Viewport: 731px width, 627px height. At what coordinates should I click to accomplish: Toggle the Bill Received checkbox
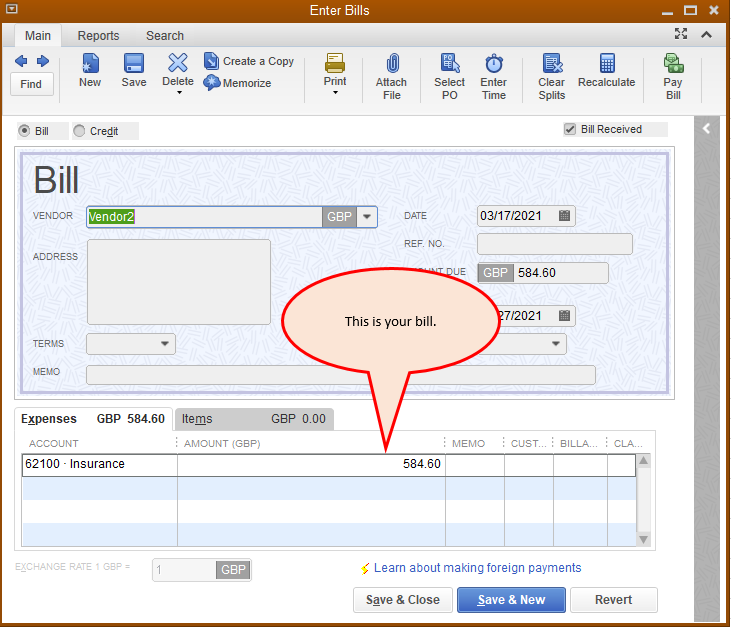(570, 129)
